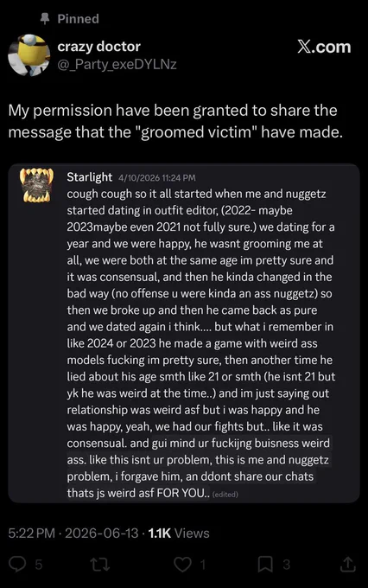Open crazy doctor's profile avatar

[29, 55]
